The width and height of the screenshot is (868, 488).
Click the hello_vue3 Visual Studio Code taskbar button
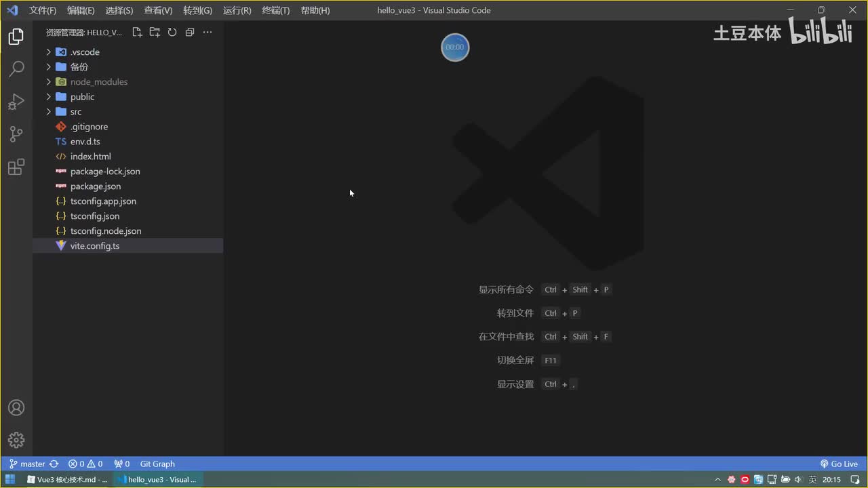coord(157,480)
